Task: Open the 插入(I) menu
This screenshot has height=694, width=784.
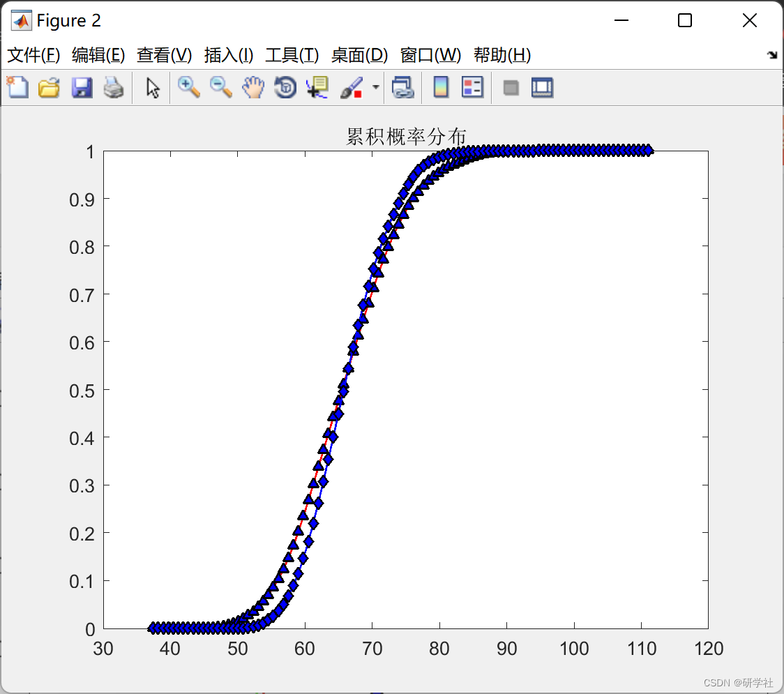Action: tap(228, 55)
